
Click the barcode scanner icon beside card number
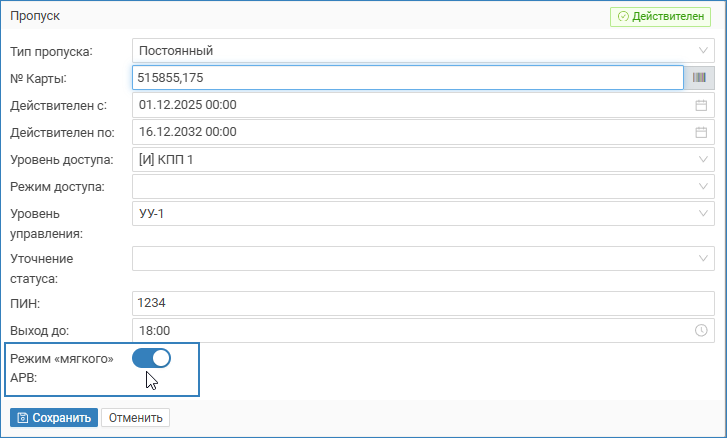[x=699, y=78]
